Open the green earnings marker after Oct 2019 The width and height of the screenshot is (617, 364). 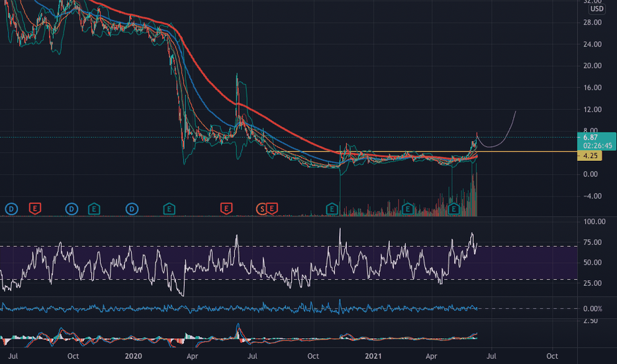pos(94,208)
